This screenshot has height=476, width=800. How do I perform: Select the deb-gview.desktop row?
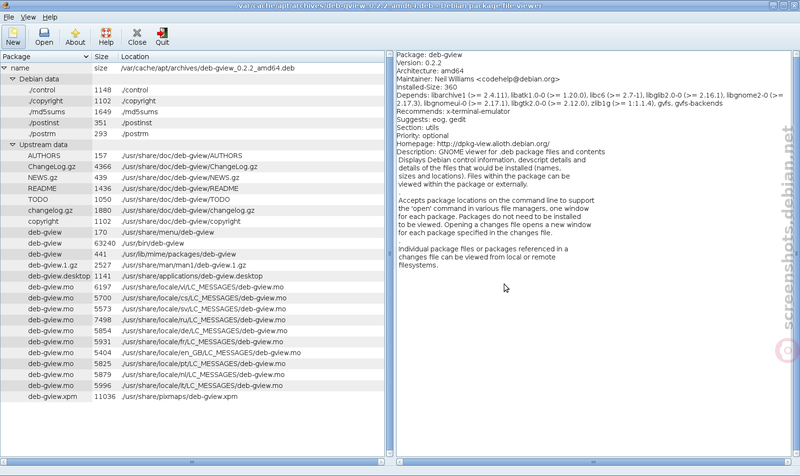point(192,276)
